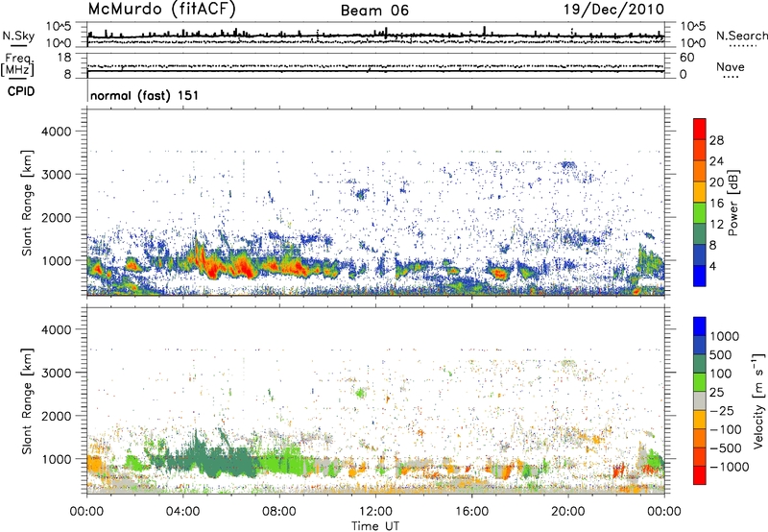Pick the top blue segment of Velocity colorbar

(x=700, y=326)
